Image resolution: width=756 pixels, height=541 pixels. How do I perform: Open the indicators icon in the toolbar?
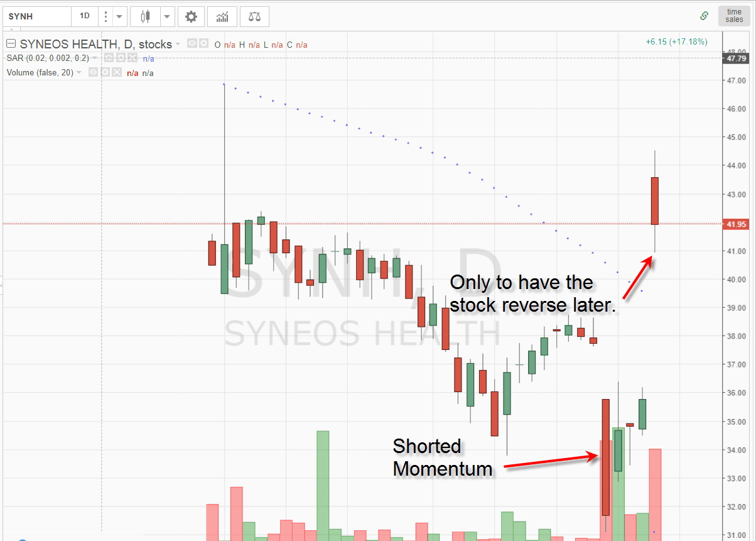tap(222, 16)
